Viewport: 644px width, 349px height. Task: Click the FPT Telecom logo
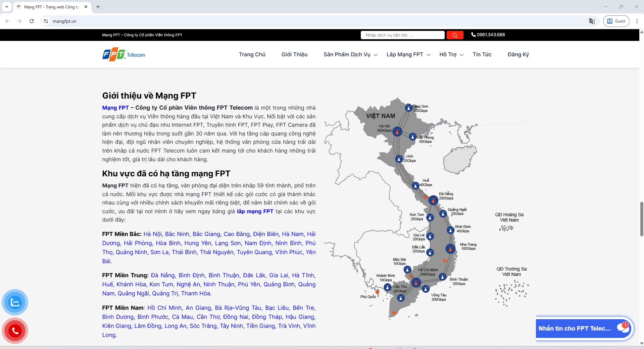[x=124, y=55]
